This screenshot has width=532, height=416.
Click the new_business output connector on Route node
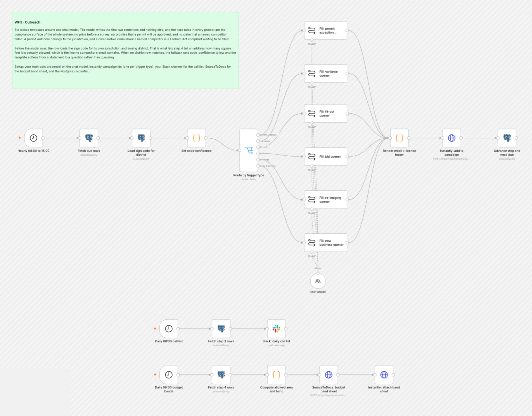pyautogui.click(x=258, y=166)
